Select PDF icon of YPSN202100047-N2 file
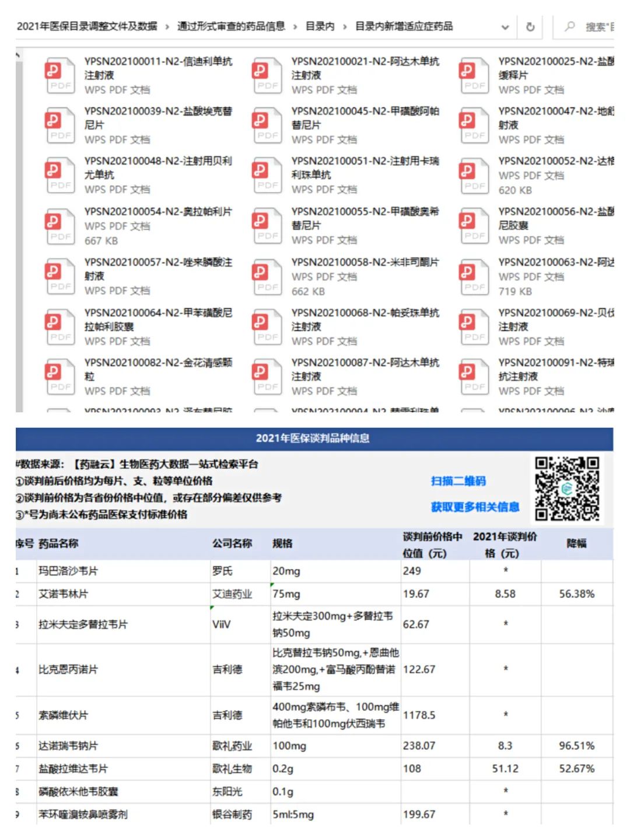This screenshot has width=630, height=840. point(474,125)
